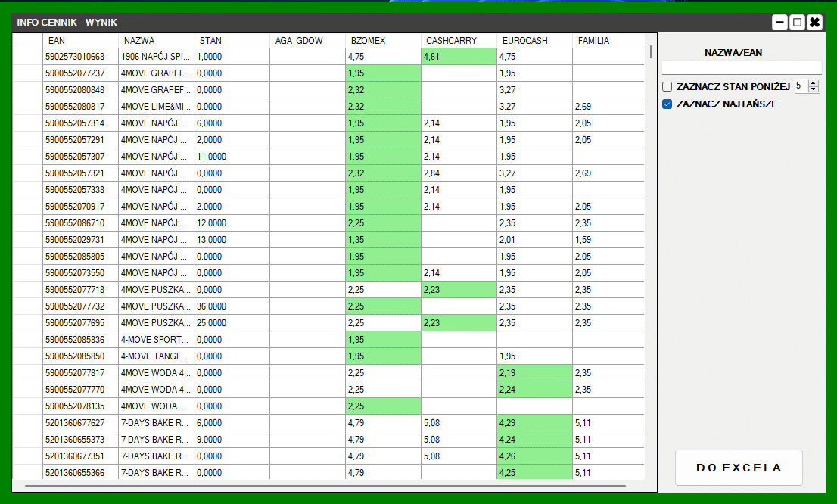Screen dimensions: 837x504
Task: Select EAN cell 5902573010668
Action: click(x=81, y=57)
